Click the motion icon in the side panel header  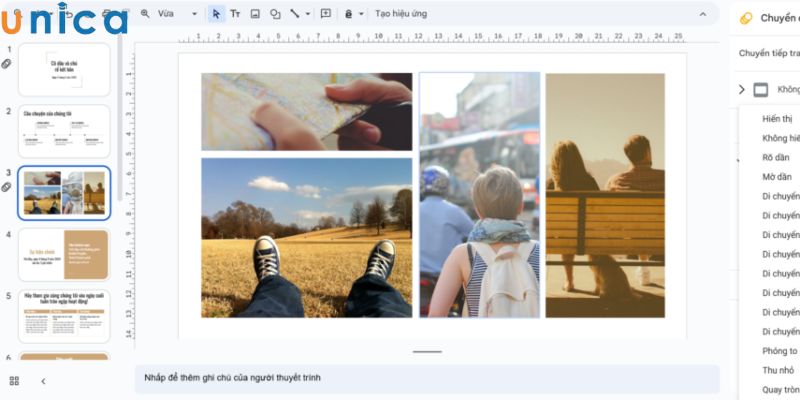pos(746,18)
